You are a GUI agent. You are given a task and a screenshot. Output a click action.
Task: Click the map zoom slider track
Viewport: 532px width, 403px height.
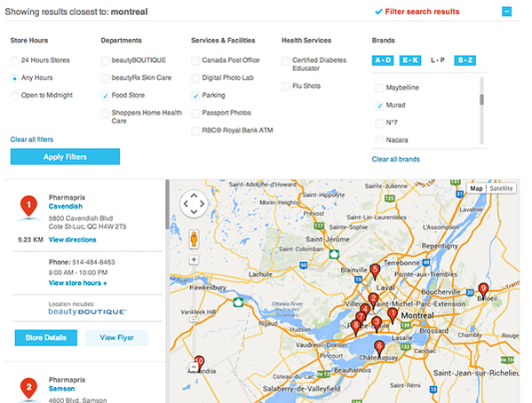pos(194,312)
